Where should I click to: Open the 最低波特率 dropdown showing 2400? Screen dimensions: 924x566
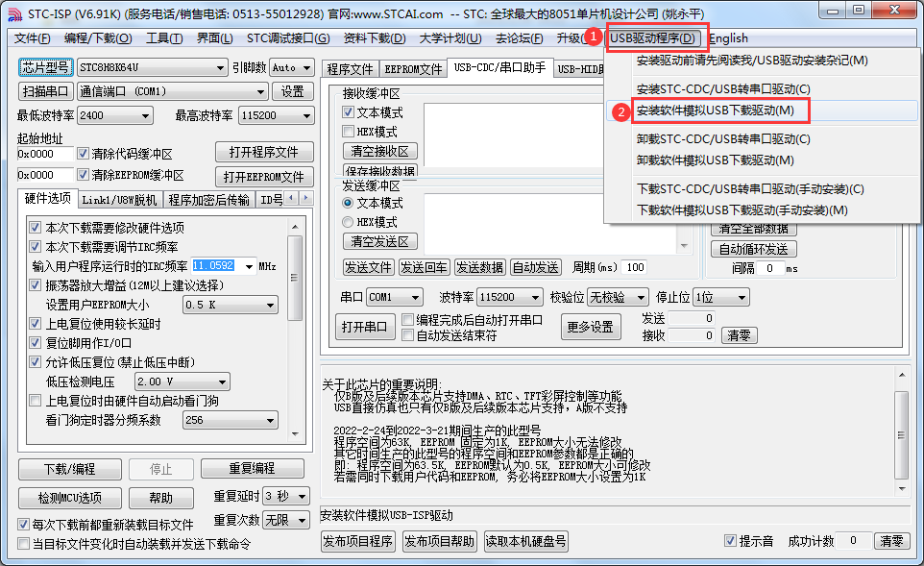click(x=112, y=114)
